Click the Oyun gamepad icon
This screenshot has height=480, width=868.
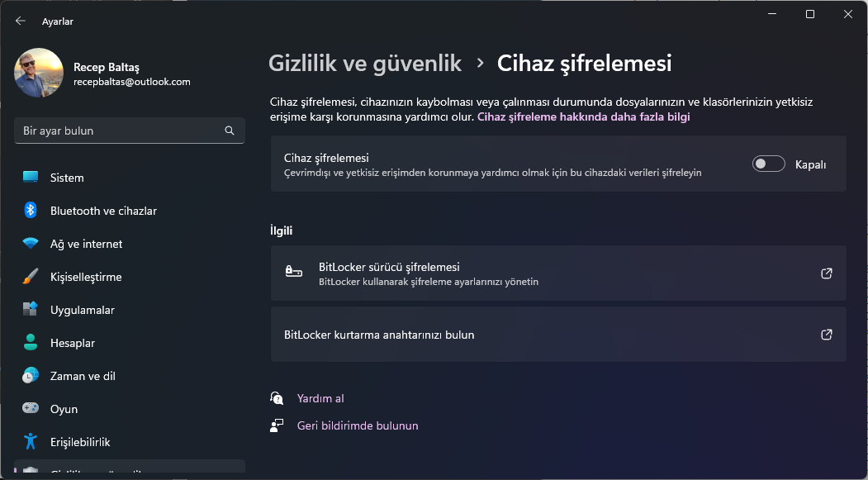31,409
